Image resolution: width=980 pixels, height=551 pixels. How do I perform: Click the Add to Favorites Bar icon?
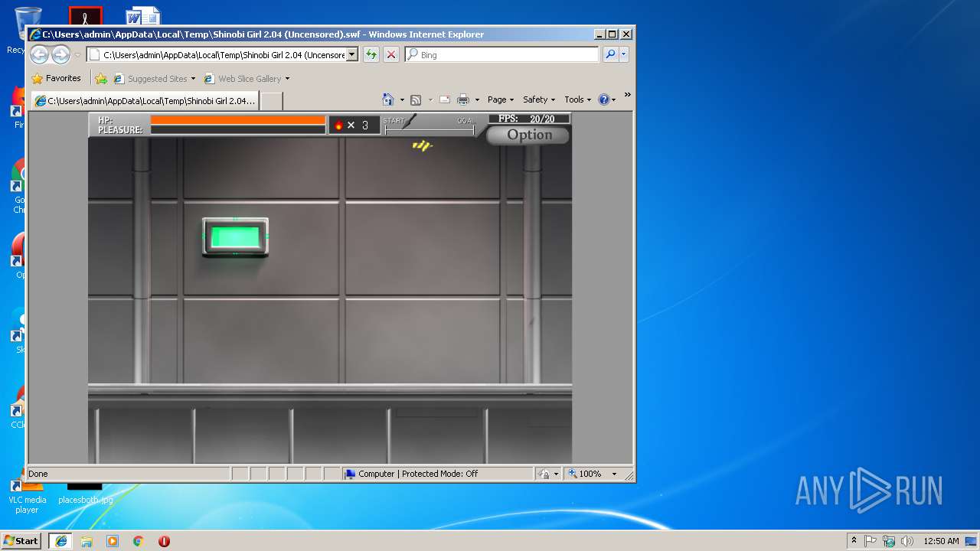pyautogui.click(x=101, y=78)
